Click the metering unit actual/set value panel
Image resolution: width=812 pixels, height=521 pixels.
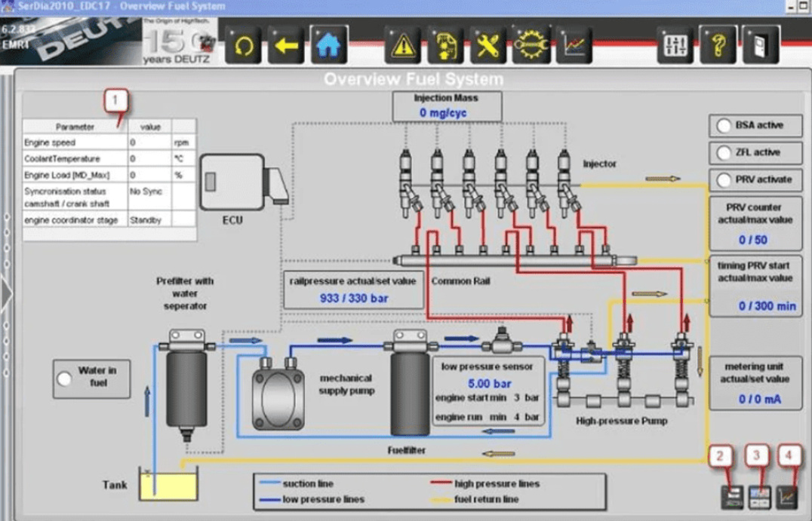tap(755, 385)
